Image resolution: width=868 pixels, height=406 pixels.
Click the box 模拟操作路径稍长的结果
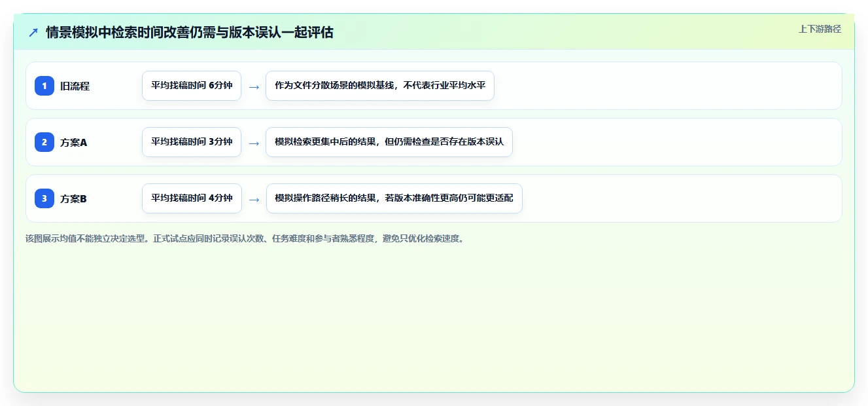tap(394, 198)
